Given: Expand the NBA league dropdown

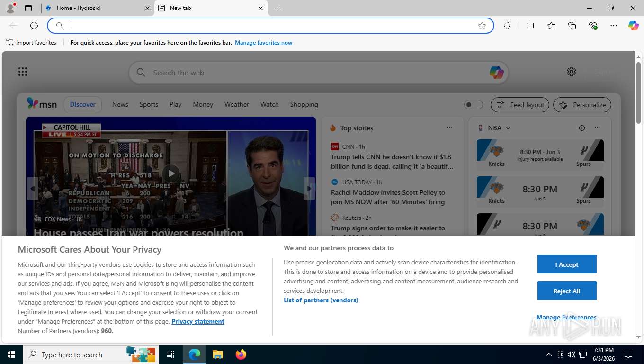Looking at the screenshot, I should pyautogui.click(x=508, y=128).
